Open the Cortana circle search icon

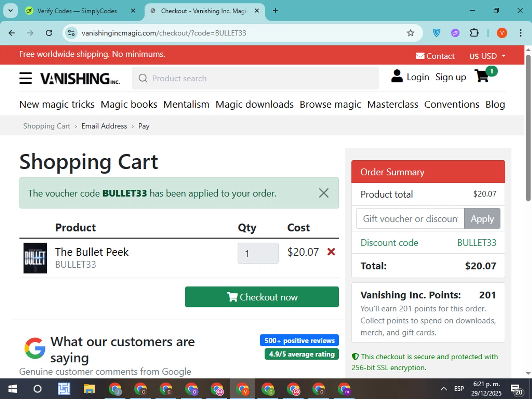coord(37,389)
